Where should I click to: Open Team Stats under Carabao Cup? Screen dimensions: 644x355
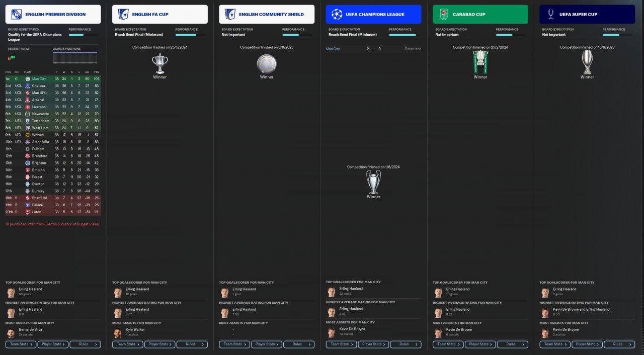click(x=448, y=344)
